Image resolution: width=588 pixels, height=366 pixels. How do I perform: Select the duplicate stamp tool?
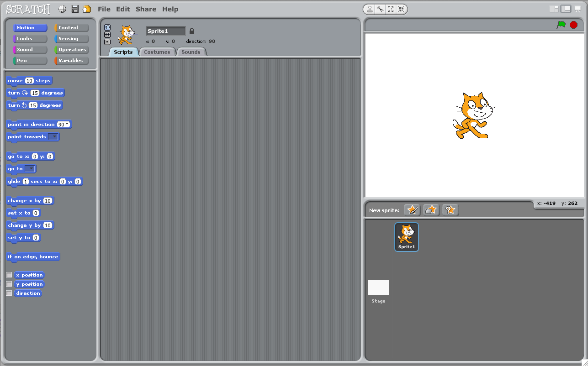coord(369,9)
